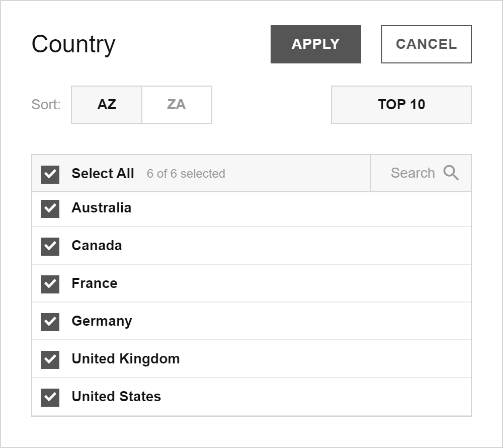
Task: Toggle the France checkbox off
Action: point(50,284)
